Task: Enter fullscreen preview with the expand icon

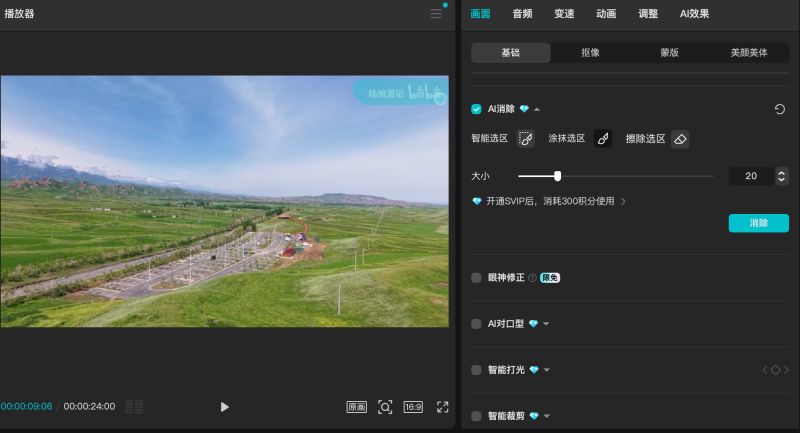Action: [442, 407]
